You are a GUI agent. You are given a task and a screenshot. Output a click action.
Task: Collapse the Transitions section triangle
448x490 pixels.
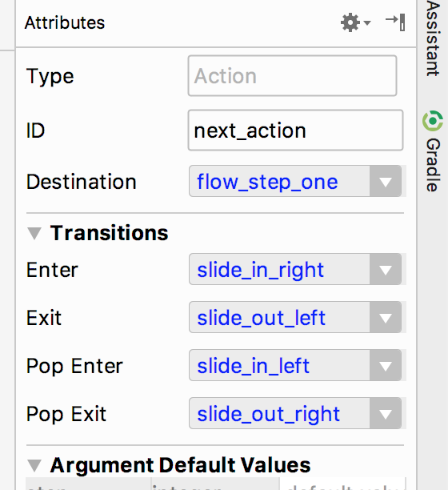click(34, 234)
